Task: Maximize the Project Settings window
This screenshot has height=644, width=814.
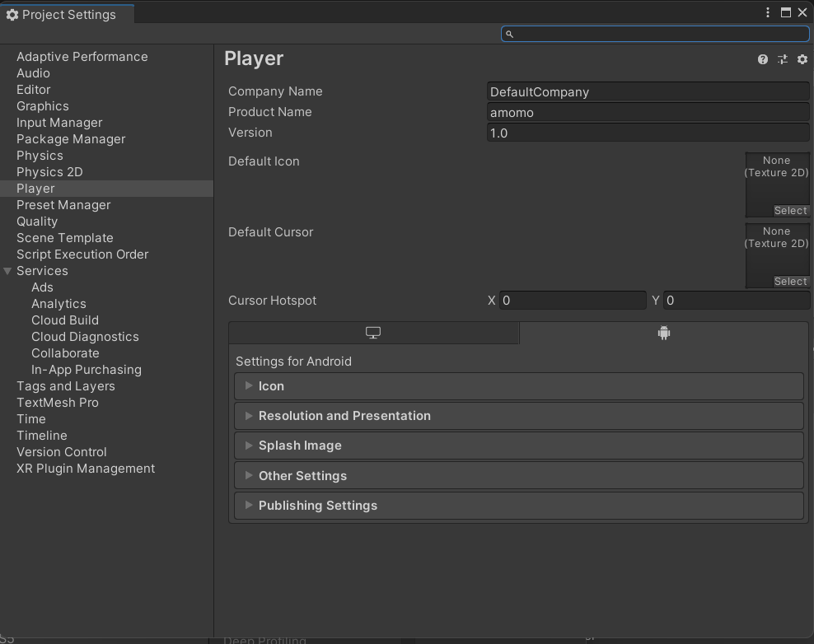Action: pos(785,12)
